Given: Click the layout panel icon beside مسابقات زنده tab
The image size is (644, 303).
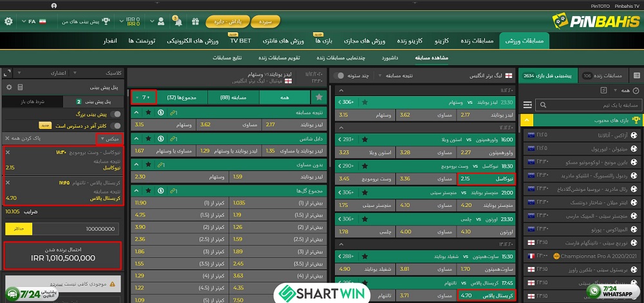Looking at the screenshot, I should click(637, 75).
